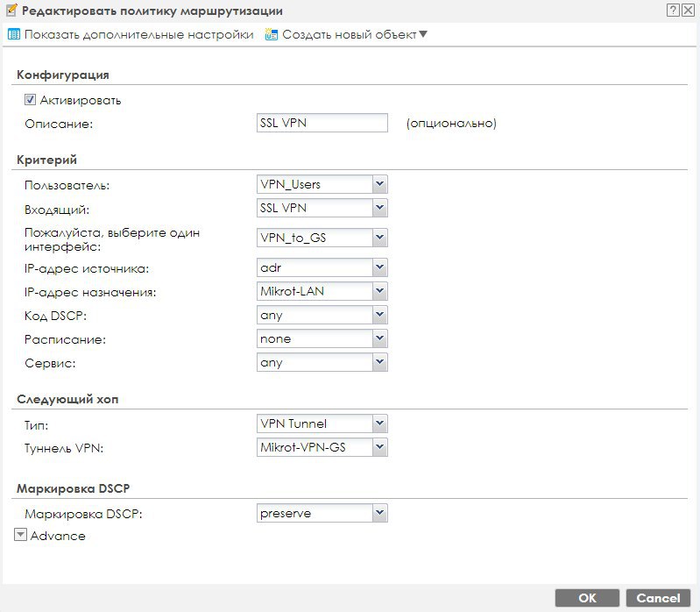Open the Входящий dropdown showing SSL VPN
Screen dimensions: 700x612
coord(379,209)
